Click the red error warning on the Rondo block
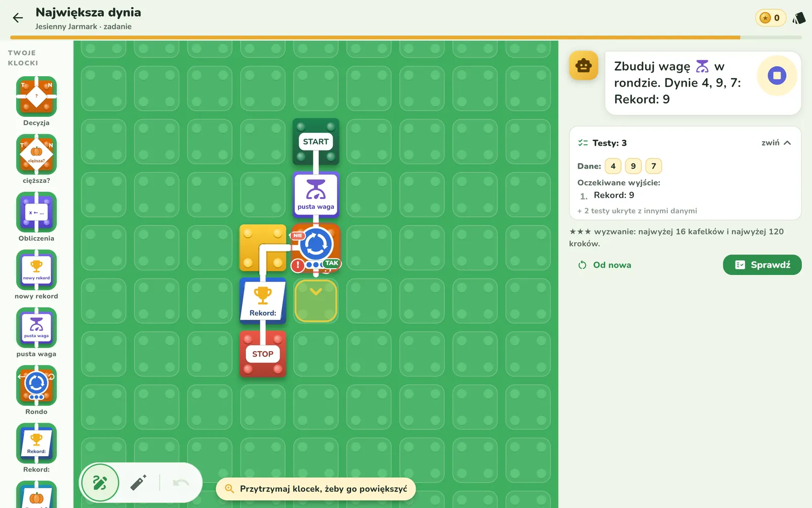Screen dimensions: 812x508 (x=297, y=265)
